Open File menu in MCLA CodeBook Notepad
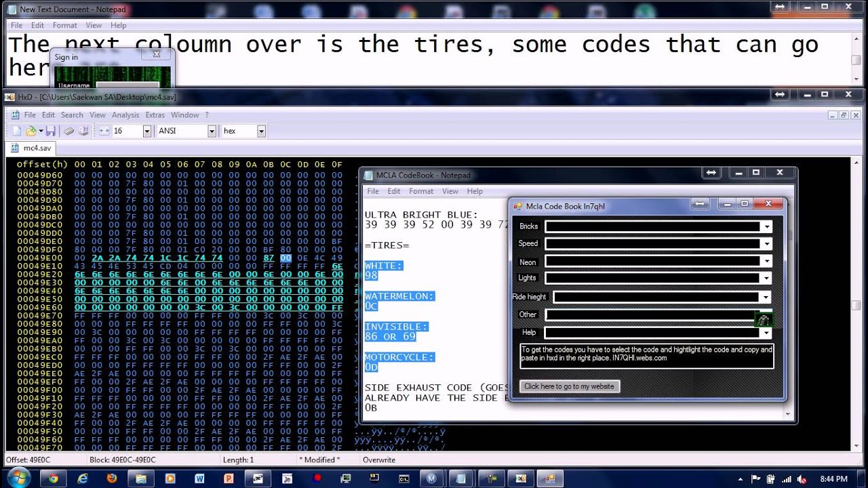 [x=373, y=191]
